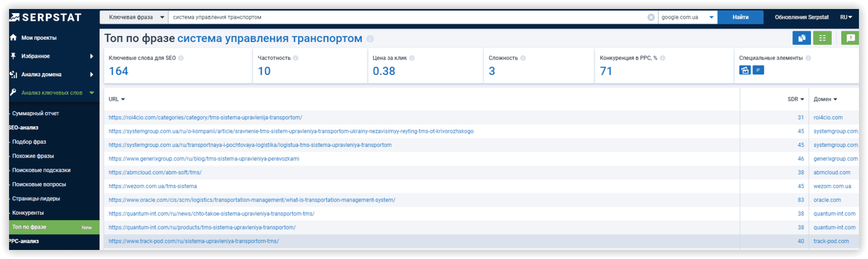Sort by the SDR column header
The height and width of the screenshot is (259, 868).
point(796,99)
